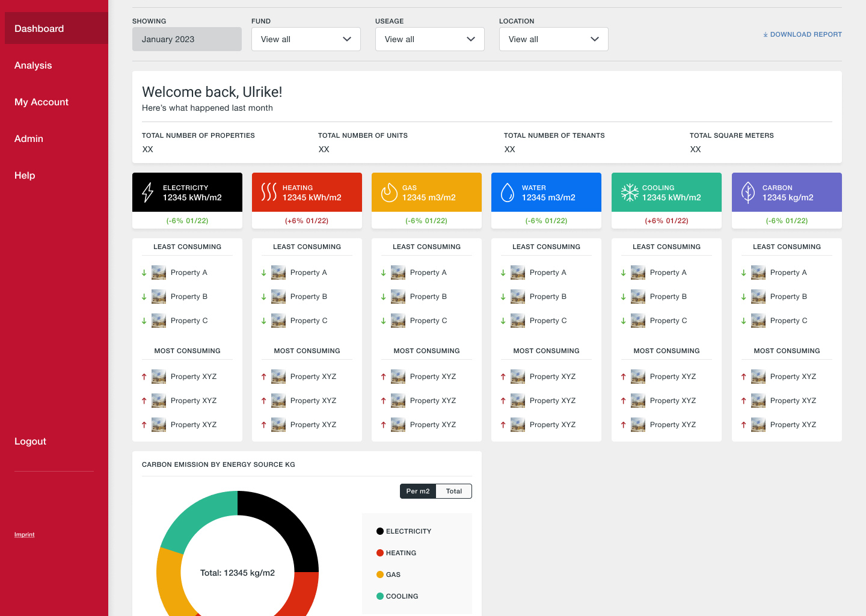
Task: Click (-6% 01/22) under Electricity card
Action: coord(187,221)
